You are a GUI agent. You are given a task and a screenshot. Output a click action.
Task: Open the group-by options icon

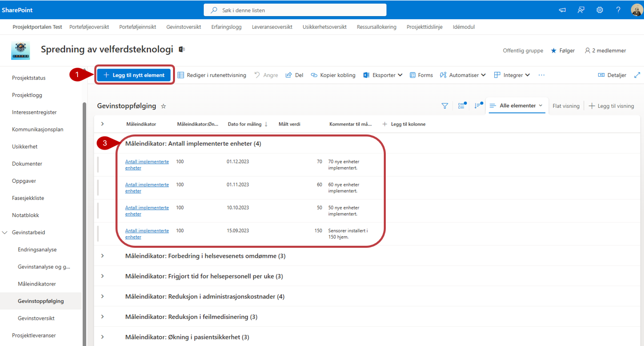pos(461,106)
